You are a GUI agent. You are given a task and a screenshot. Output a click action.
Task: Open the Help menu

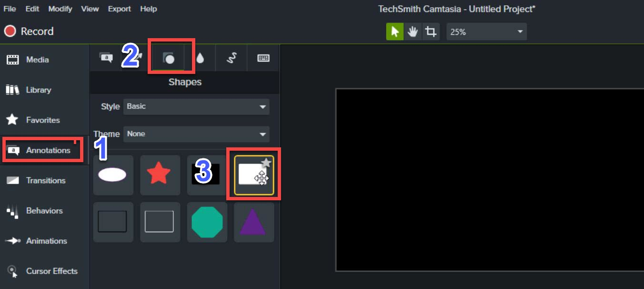coord(149,9)
